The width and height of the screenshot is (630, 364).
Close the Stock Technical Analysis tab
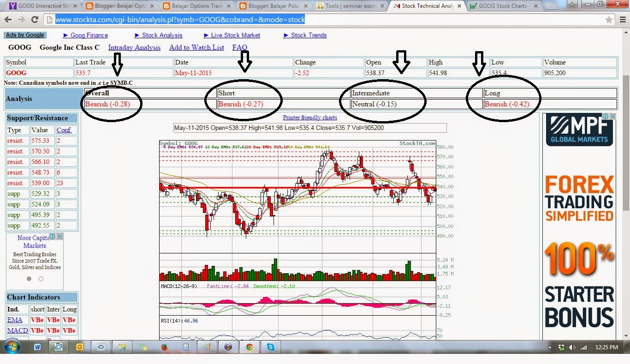tap(459, 6)
